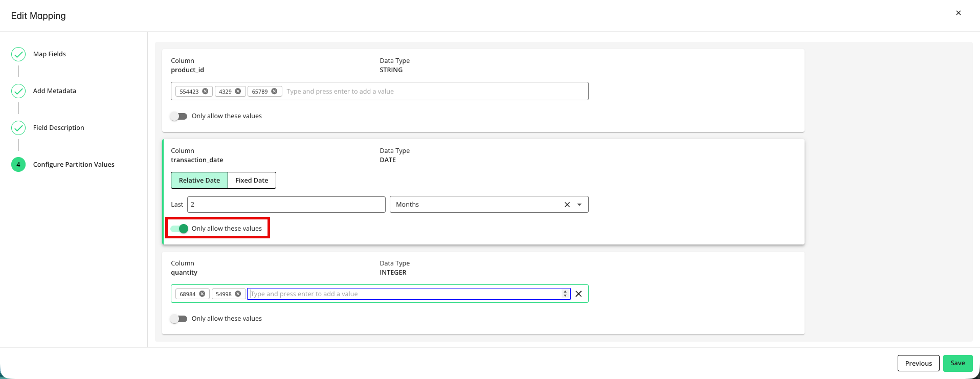Click the 'Months' text in the selector
The width and height of the screenshot is (980, 379).
pyautogui.click(x=408, y=205)
